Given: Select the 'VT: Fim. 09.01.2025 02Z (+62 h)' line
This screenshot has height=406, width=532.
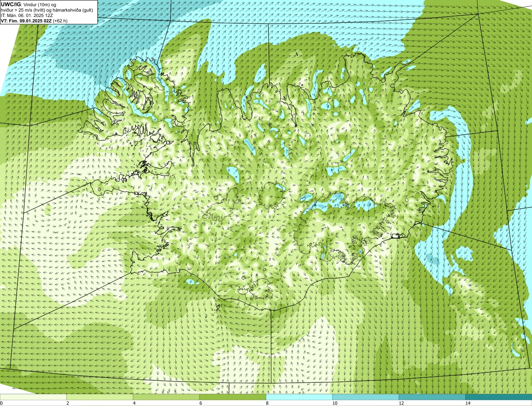Looking at the screenshot, I should [34, 20].
